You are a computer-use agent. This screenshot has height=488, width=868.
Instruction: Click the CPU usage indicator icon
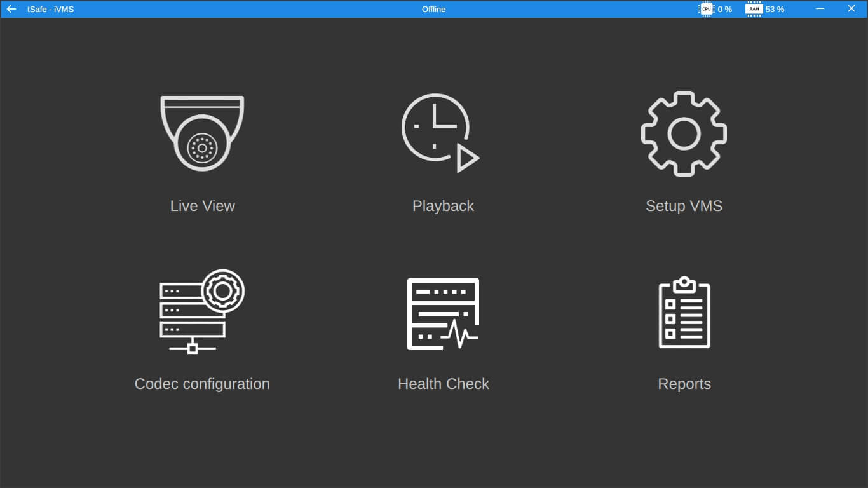coord(707,9)
